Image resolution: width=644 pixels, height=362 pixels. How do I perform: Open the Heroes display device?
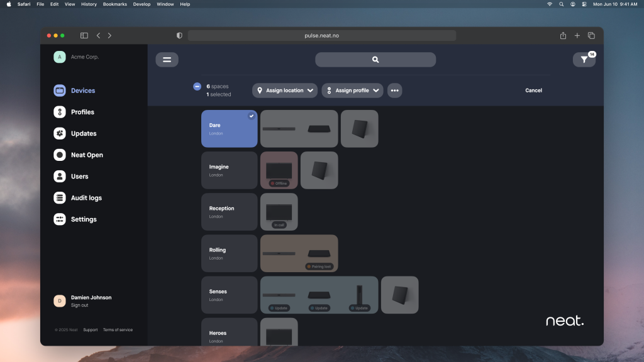[x=279, y=332]
